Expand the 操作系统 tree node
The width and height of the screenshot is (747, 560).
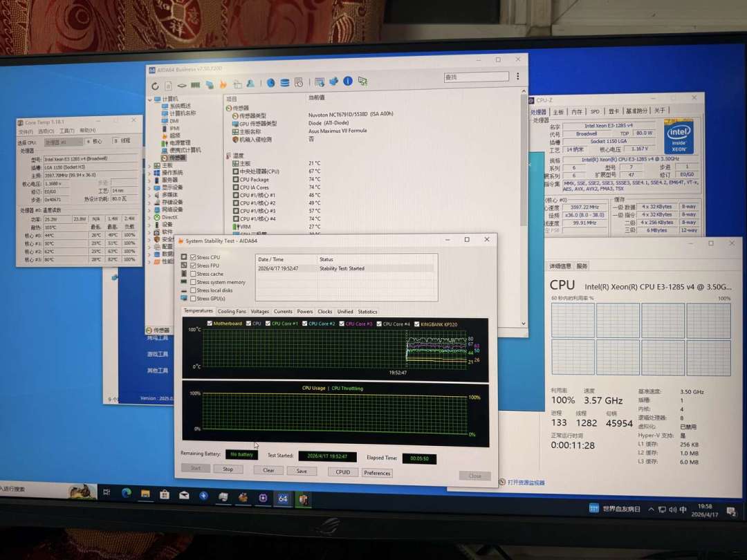pyautogui.click(x=150, y=173)
